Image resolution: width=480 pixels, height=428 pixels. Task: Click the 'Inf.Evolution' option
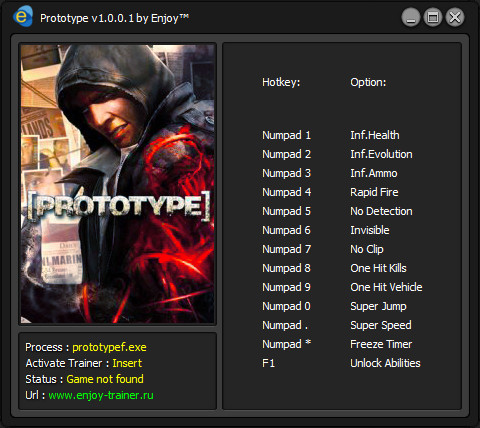click(381, 154)
